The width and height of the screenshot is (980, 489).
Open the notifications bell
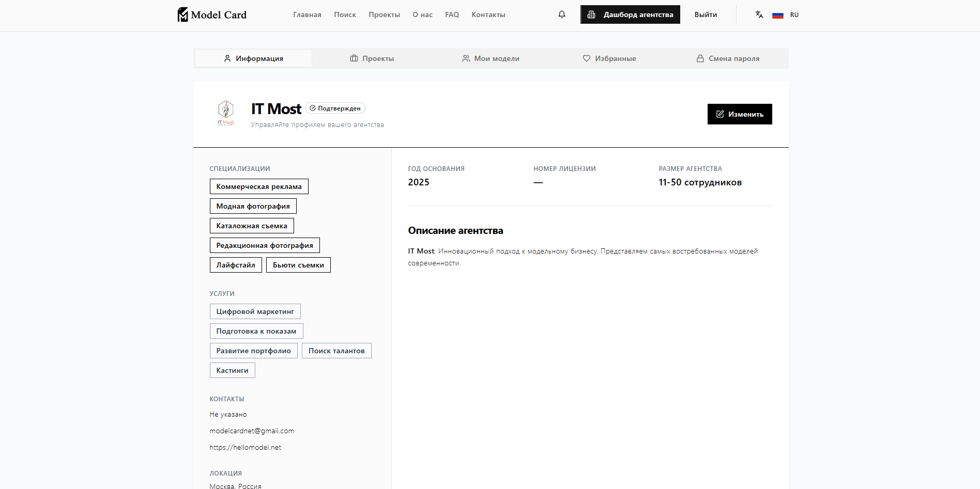pyautogui.click(x=562, y=14)
